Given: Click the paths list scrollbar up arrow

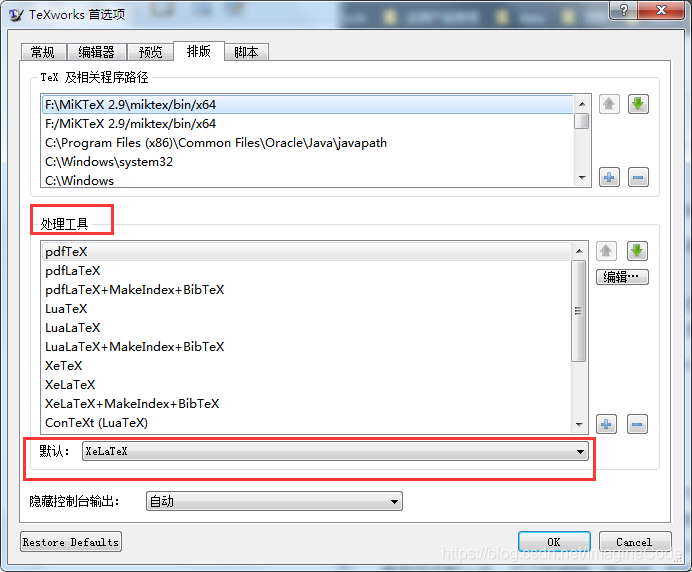Looking at the screenshot, I should pyautogui.click(x=582, y=104).
